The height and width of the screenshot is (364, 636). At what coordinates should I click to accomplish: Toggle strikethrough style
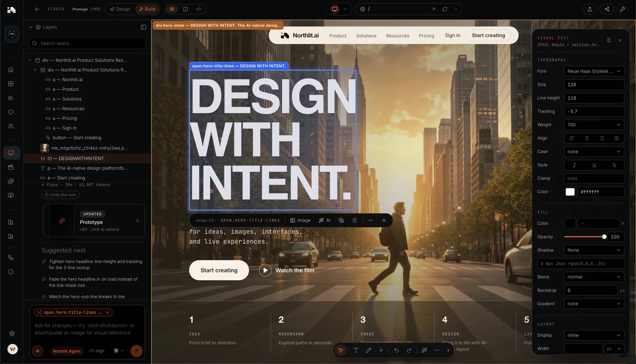click(614, 165)
